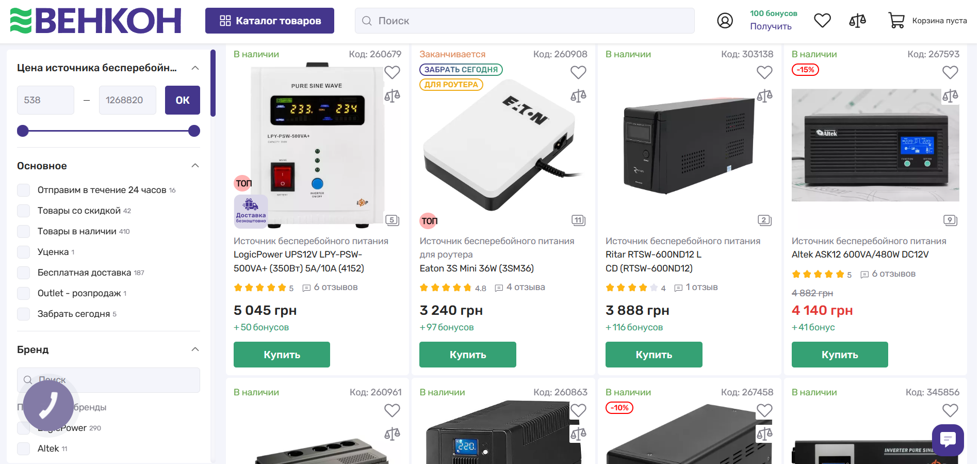Open the comparison scales icon in header
The height and width of the screenshot is (464, 980).
857,21
